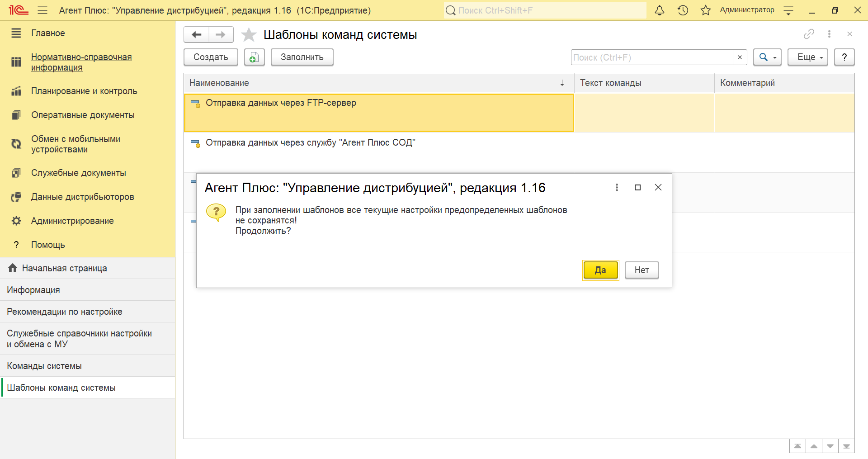Click the copy-create new item icon
Screen dimensions: 868x459
click(x=254, y=57)
